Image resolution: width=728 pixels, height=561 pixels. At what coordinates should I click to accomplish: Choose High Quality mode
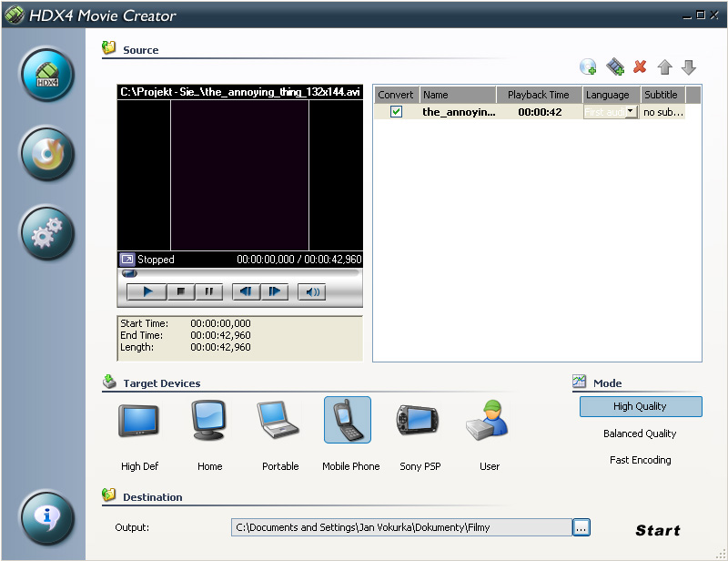point(641,407)
